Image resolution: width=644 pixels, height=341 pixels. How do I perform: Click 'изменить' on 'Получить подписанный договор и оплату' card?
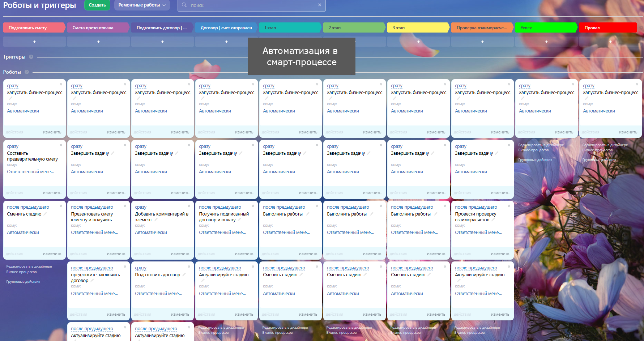click(244, 254)
